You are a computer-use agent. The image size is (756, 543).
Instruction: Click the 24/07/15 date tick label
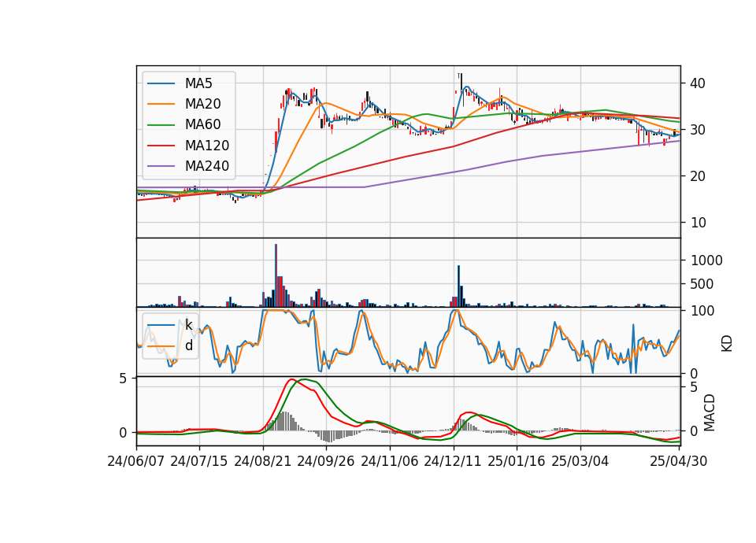[x=199, y=462]
